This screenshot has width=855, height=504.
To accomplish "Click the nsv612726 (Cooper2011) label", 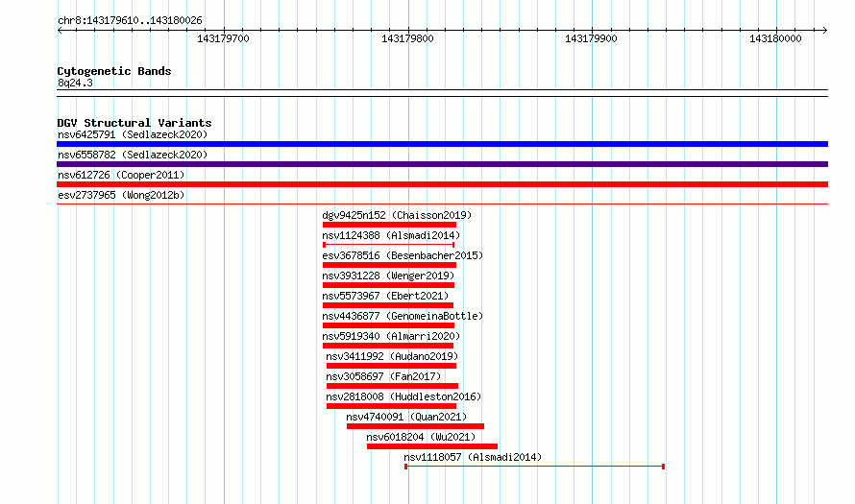I will (121, 175).
